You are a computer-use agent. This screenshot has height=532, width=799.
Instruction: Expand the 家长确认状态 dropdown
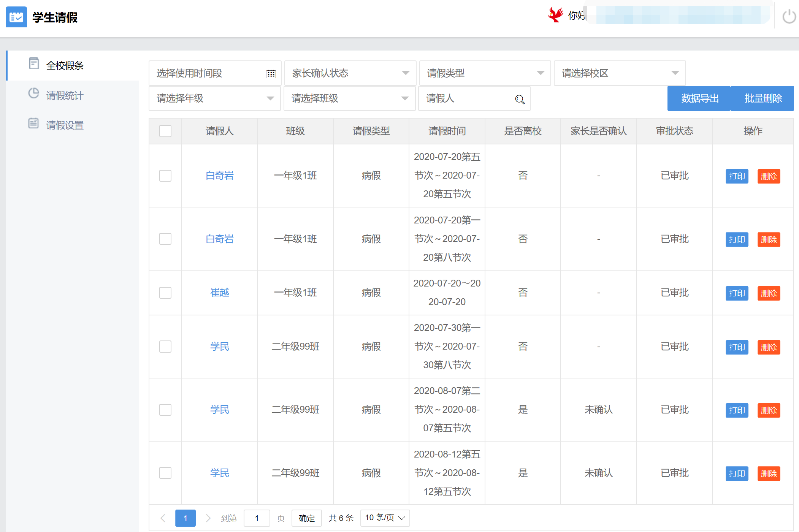(350, 73)
